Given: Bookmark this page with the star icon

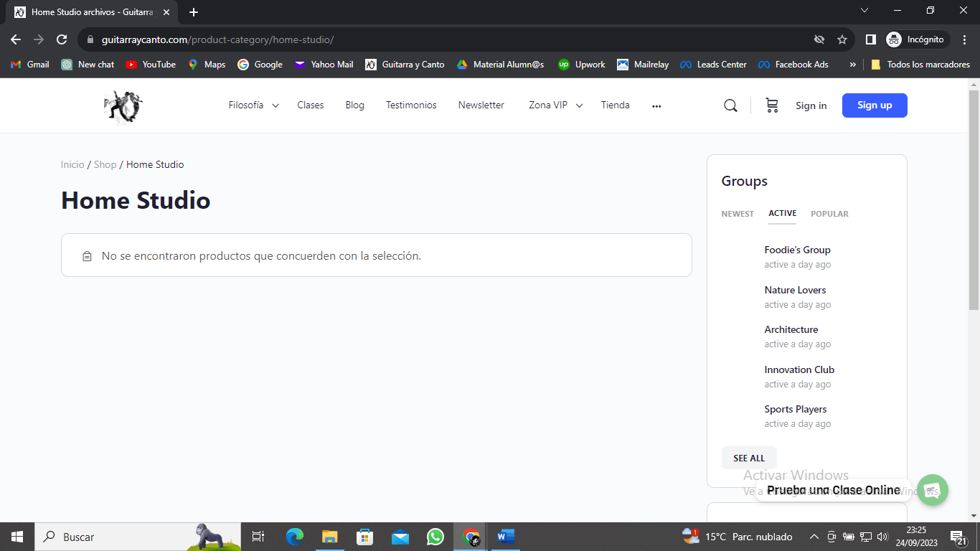Looking at the screenshot, I should pyautogui.click(x=842, y=39).
